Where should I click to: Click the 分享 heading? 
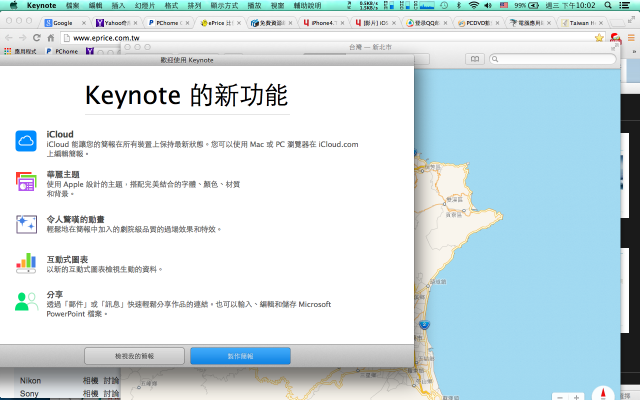pos(55,295)
